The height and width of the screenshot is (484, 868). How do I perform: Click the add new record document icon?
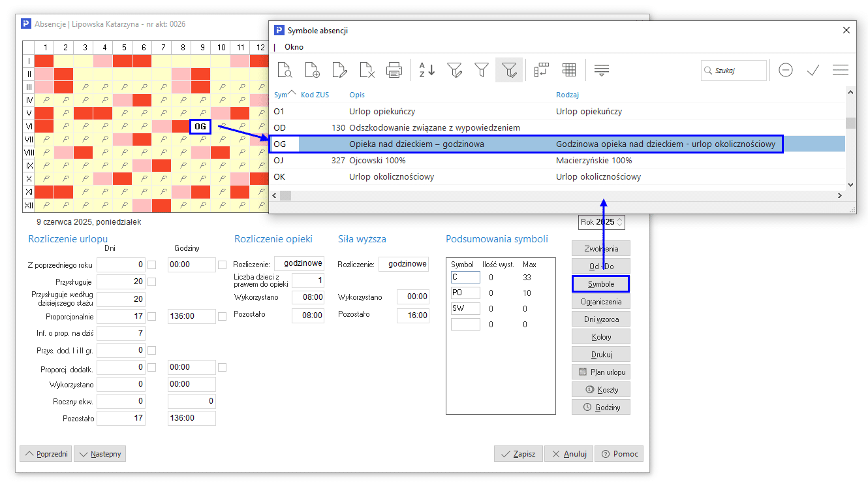(x=312, y=70)
